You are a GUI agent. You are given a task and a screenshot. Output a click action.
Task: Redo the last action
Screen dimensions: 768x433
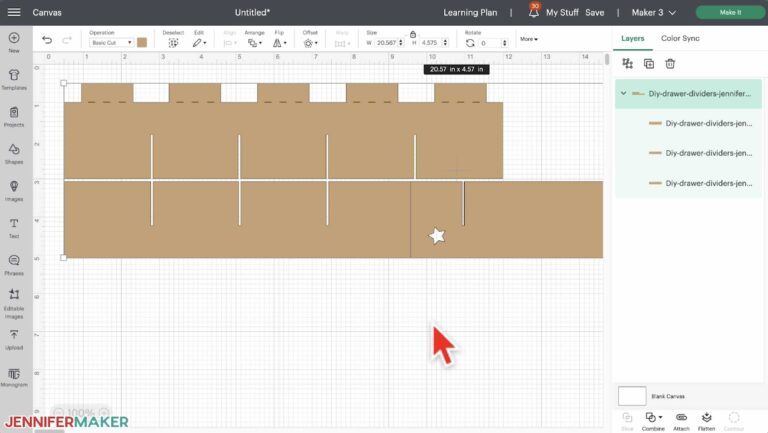(x=67, y=40)
